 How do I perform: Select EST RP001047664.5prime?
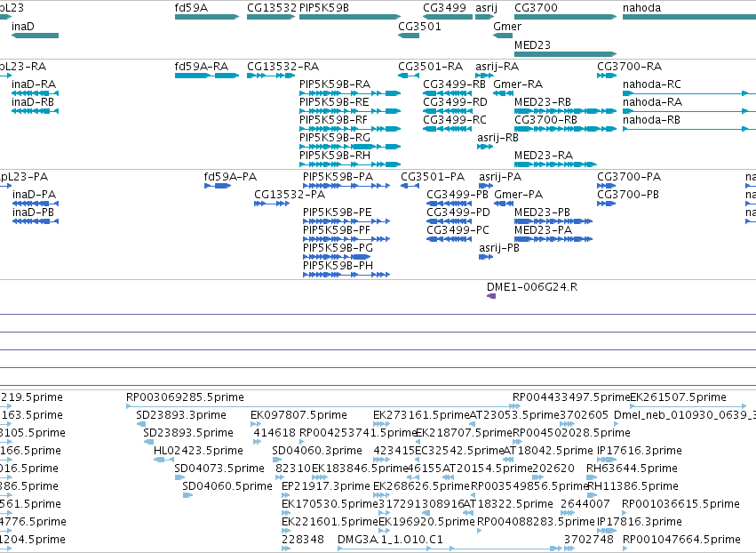point(625,549)
